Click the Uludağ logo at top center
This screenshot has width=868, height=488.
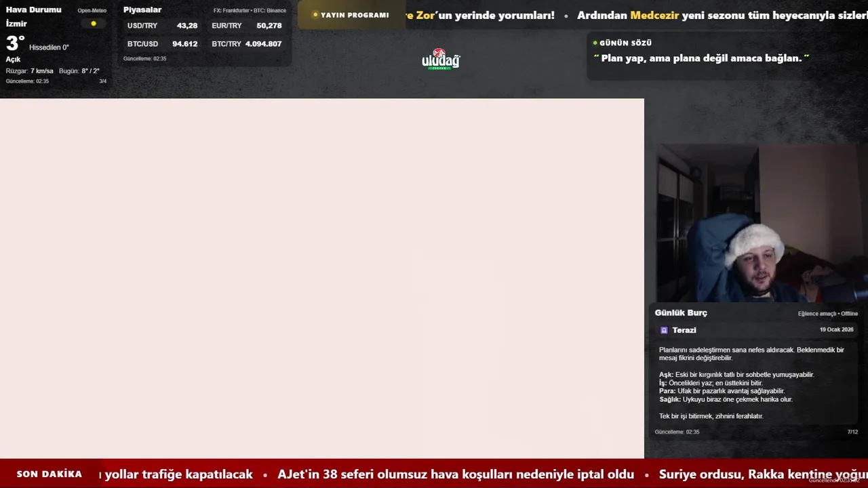point(441,60)
